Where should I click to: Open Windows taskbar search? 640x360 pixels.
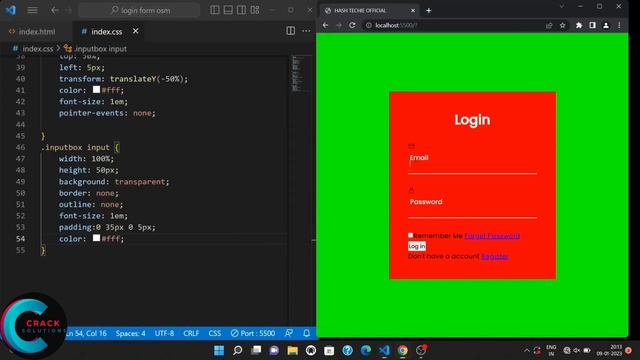tap(238, 350)
